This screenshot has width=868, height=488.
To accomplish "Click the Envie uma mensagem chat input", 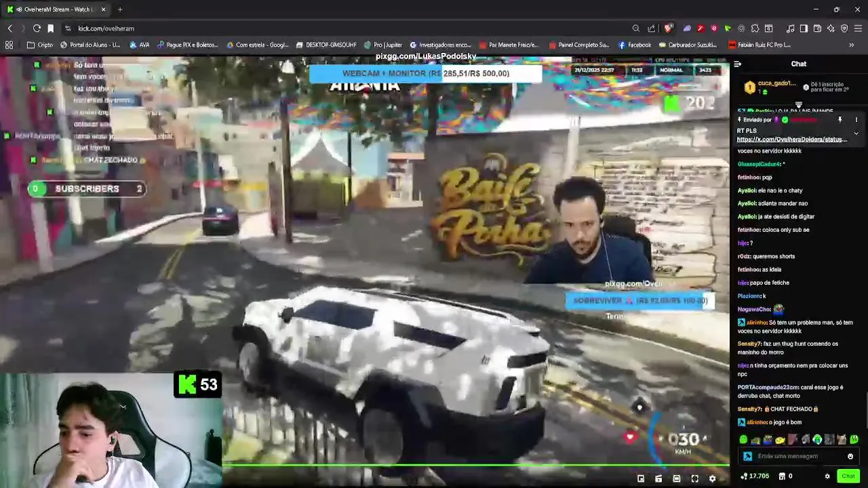I will pos(800,456).
